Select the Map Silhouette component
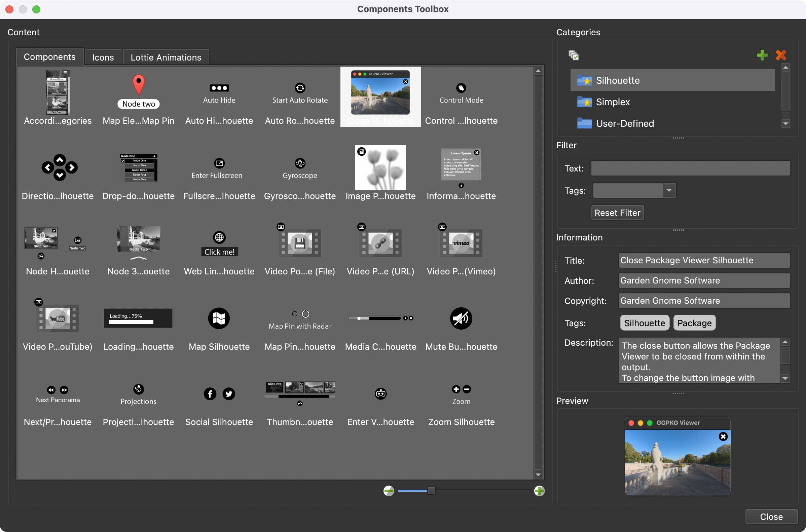806x532 pixels. [x=219, y=324]
